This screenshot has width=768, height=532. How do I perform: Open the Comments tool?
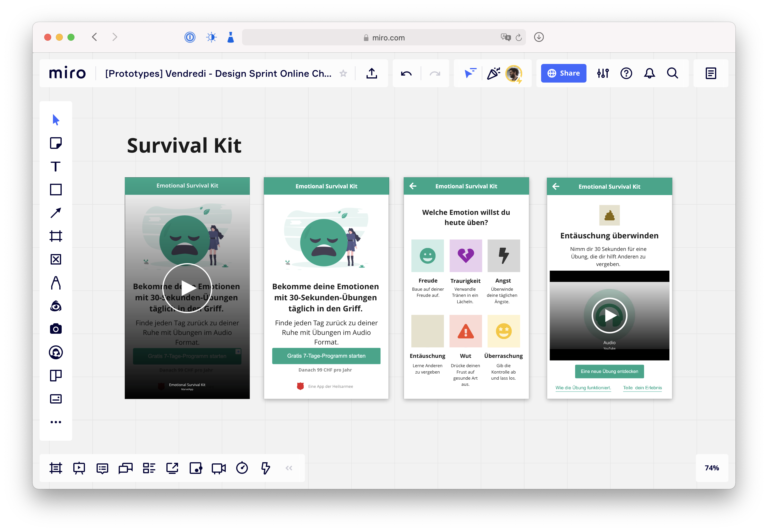(x=102, y=468)
